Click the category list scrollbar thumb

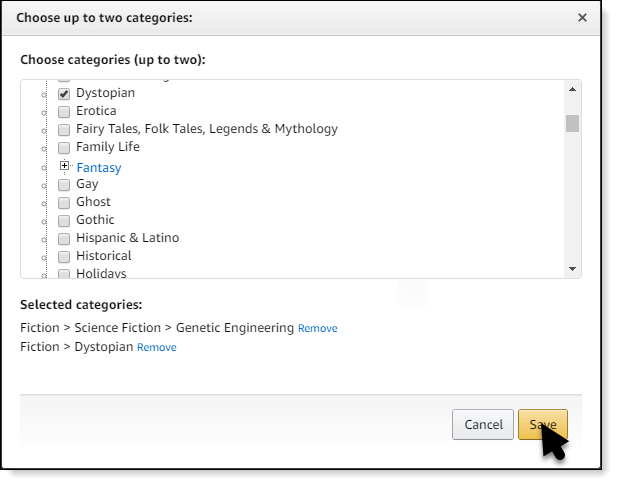coord(573,123)
